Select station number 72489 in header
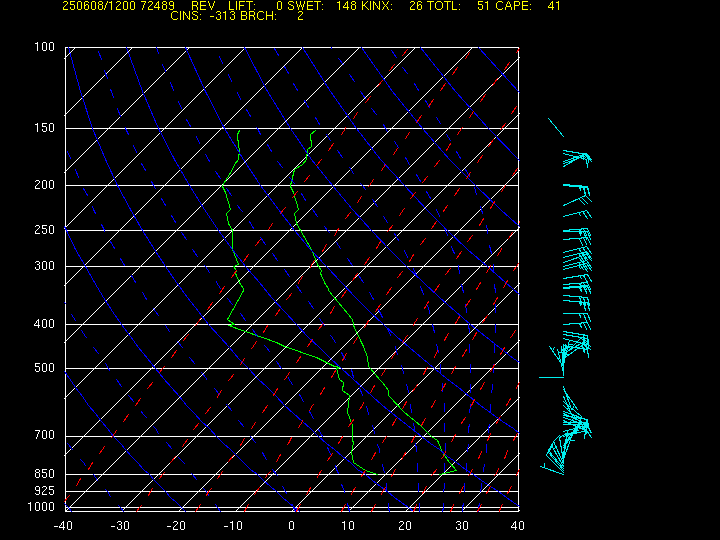The image size is (720, 540). 158,6
